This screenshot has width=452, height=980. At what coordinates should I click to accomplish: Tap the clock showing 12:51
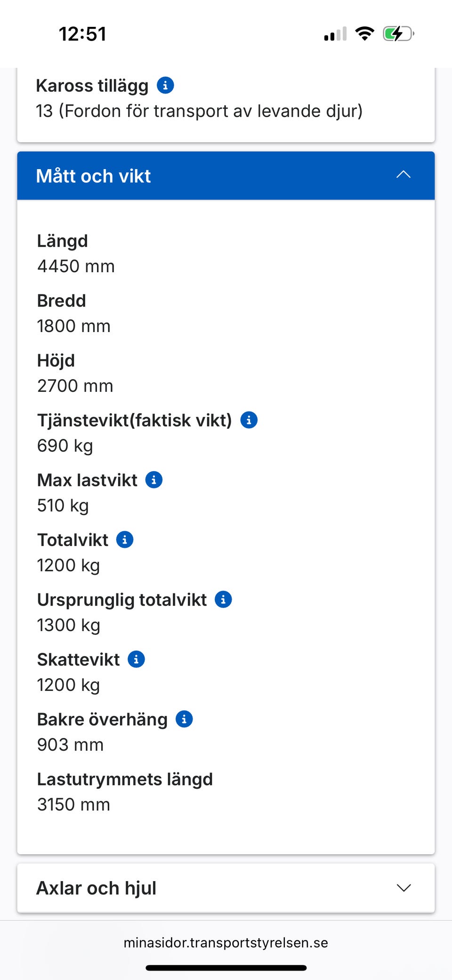82,34
